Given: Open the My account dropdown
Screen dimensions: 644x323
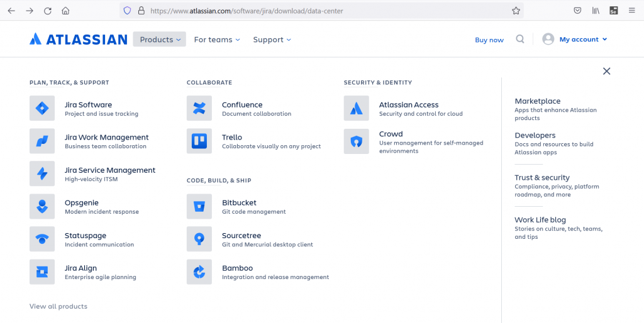Looking at the screenshot, I should [582, 39].
